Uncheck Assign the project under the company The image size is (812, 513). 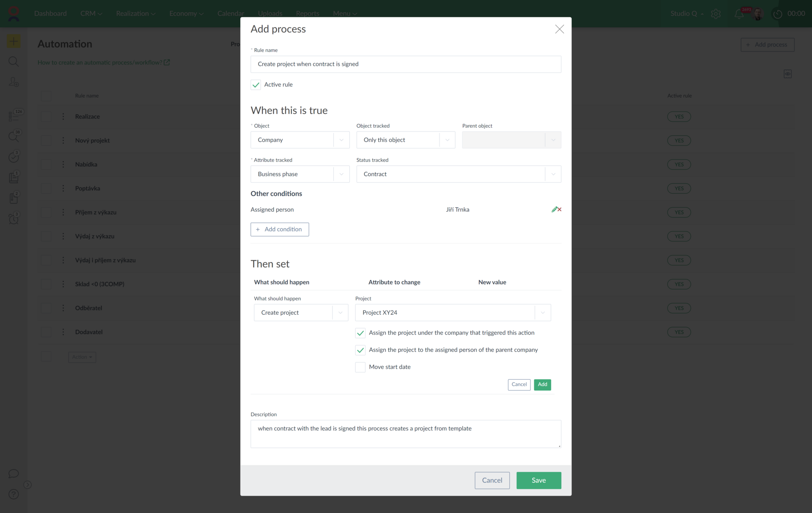(x=360, y=333)
